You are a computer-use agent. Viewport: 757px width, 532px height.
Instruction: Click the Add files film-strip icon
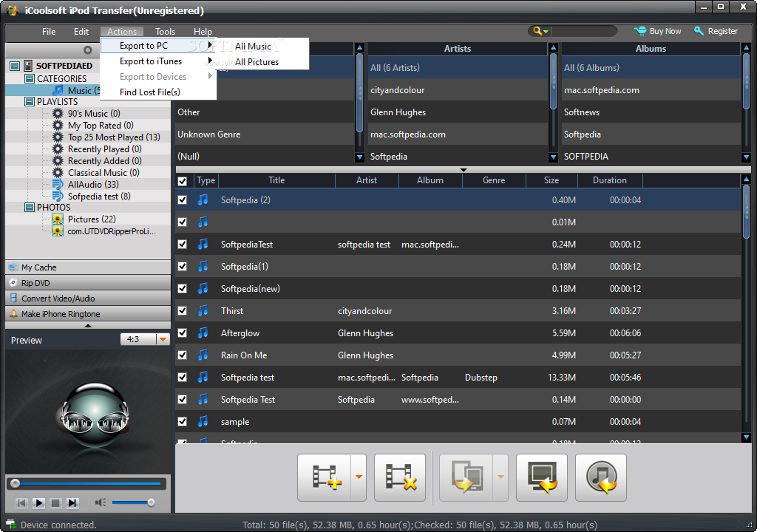coord(326,477)
